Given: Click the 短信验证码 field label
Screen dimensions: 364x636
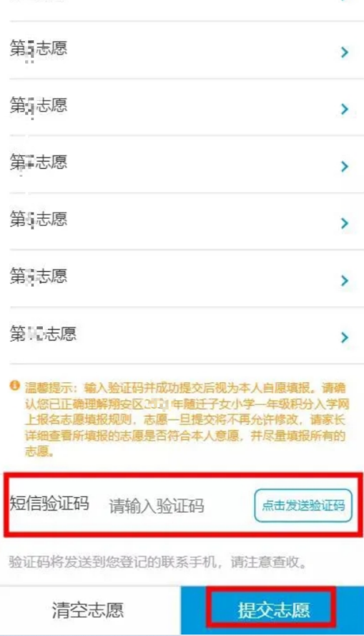Looking at the screenshot, I should pyautogui.click(x=49, y=503).
